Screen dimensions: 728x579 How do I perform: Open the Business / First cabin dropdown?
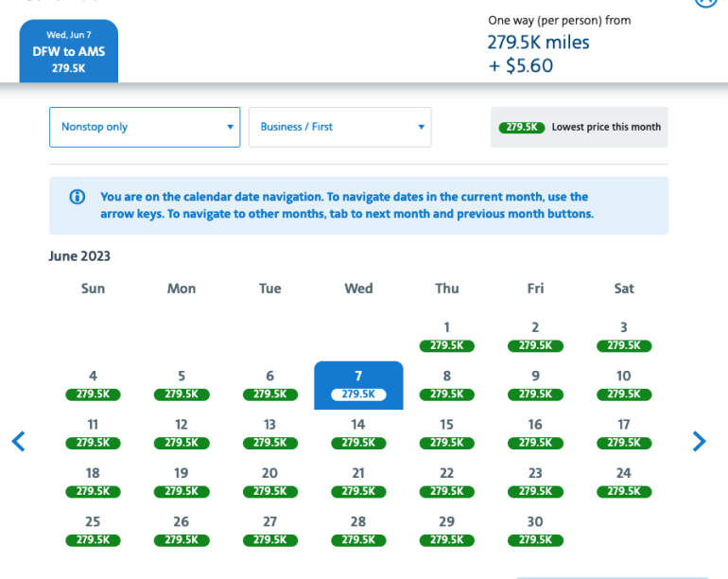pos(339,127)
